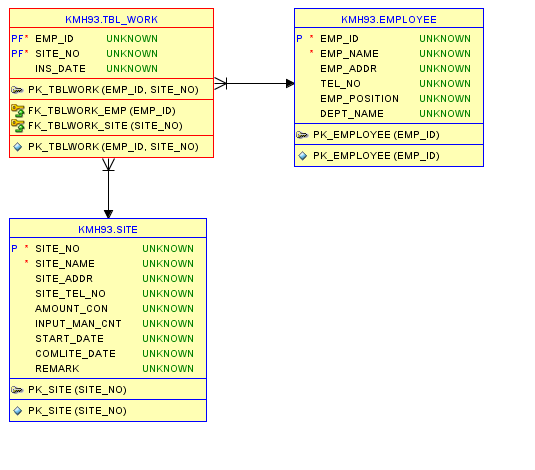Click the P marker beside SITE SITE_NO
535x470 pixels.
tap(14, 248)
